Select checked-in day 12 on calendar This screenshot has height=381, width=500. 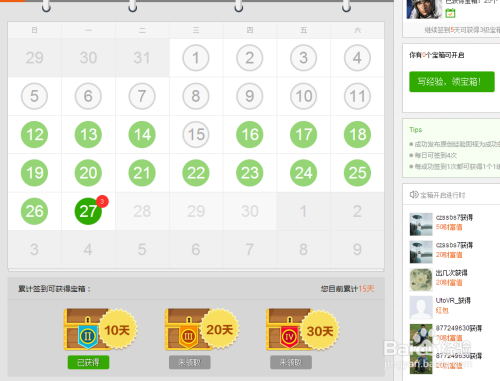click(x=34, y=135)
